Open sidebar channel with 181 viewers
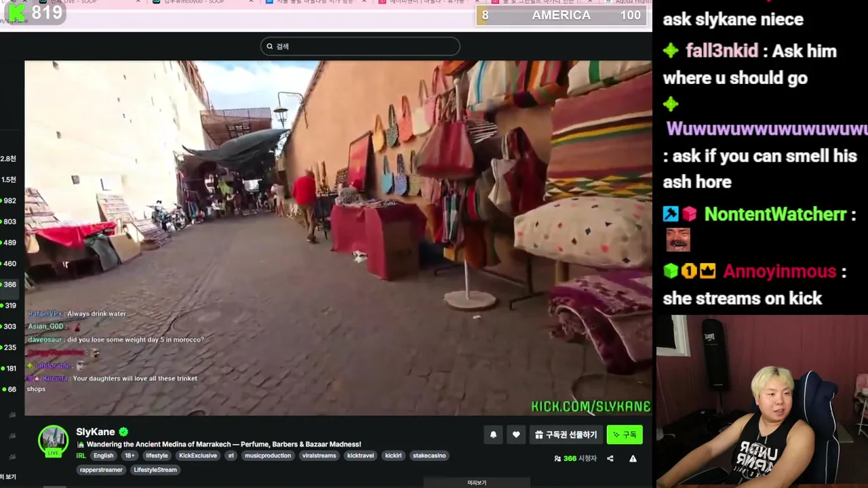 (x=11, y=369)
